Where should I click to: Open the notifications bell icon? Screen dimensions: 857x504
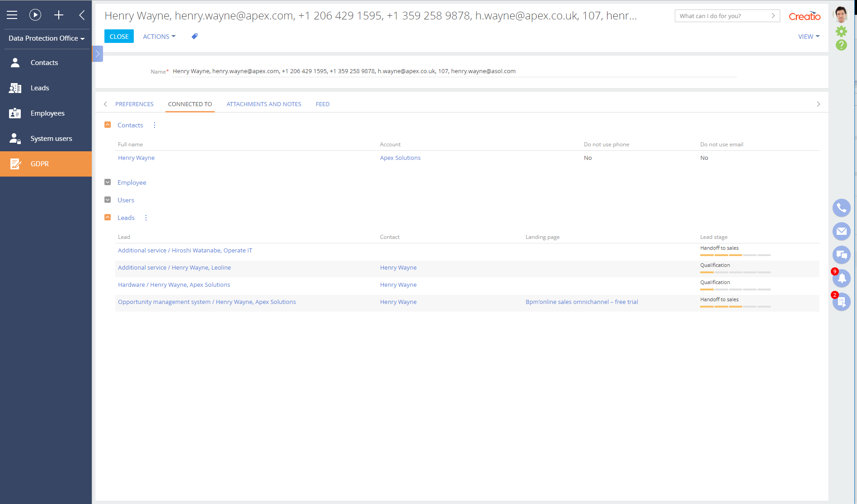pos(842,278)
